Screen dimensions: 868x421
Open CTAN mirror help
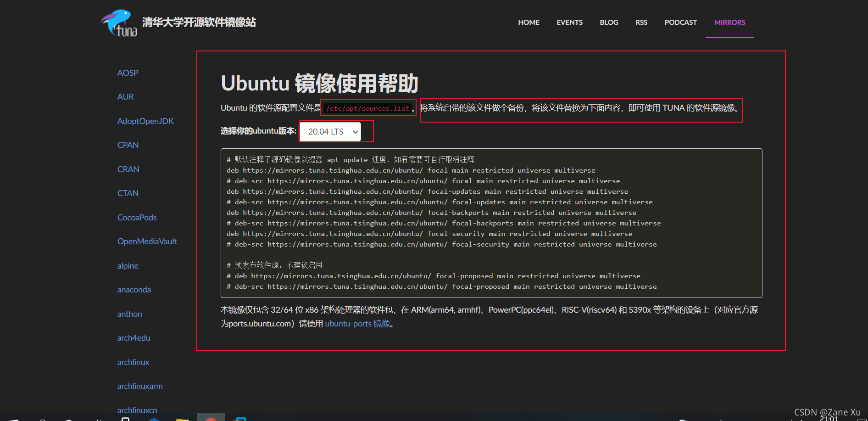point(128,193)
